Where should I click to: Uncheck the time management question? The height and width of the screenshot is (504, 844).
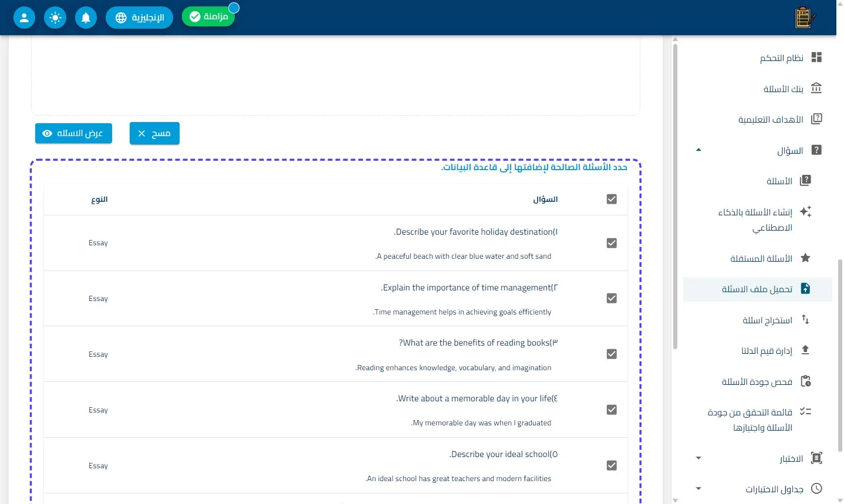point(612,299)
